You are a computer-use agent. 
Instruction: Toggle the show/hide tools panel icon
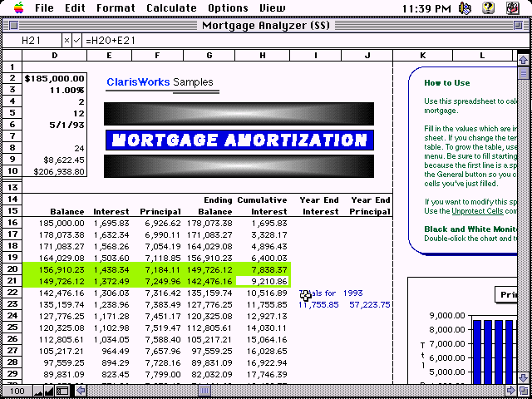62,391
